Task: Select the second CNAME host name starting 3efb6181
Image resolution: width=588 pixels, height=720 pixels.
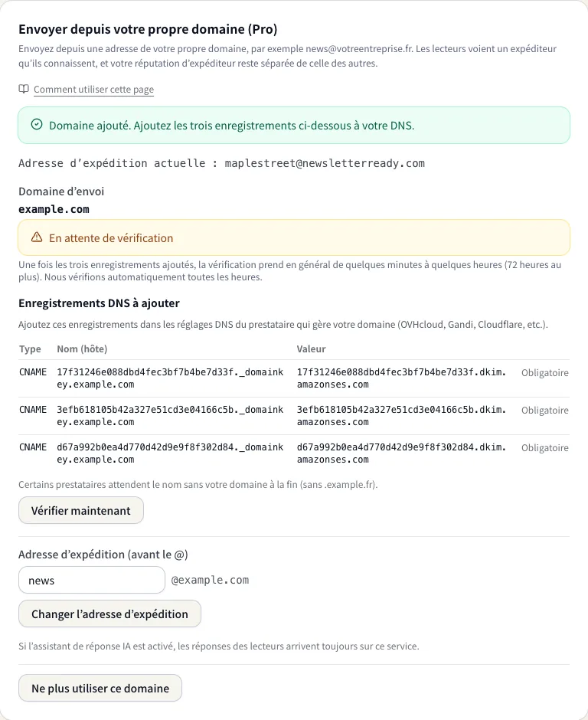Action: pyautogui.click(x=170, y=416)
